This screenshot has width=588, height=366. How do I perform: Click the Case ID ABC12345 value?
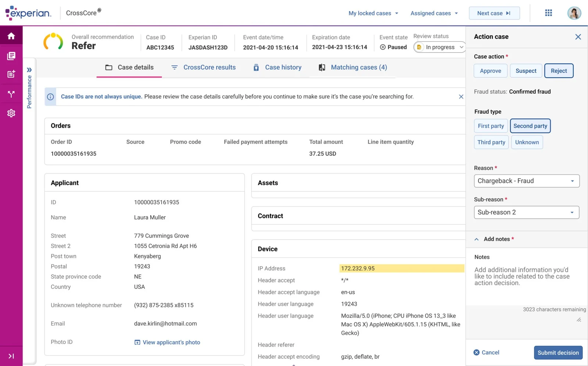pyautogui.click(x=160, y=47)
